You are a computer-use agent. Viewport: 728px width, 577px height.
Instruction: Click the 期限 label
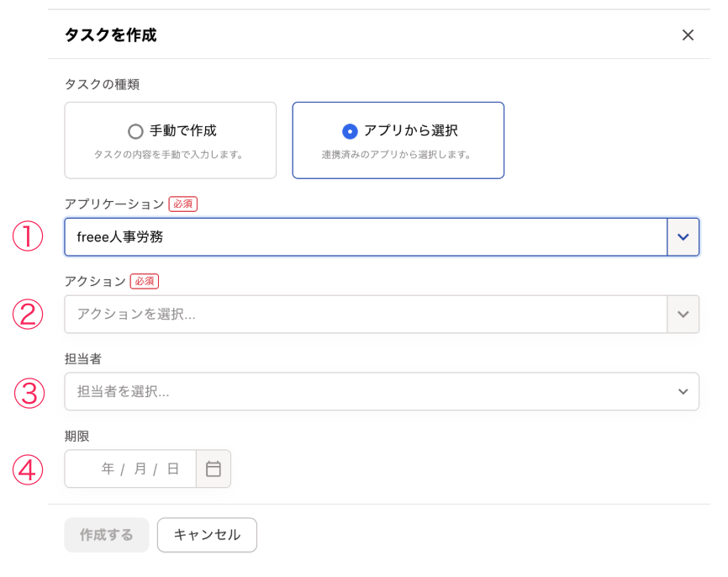click(77, 436)
